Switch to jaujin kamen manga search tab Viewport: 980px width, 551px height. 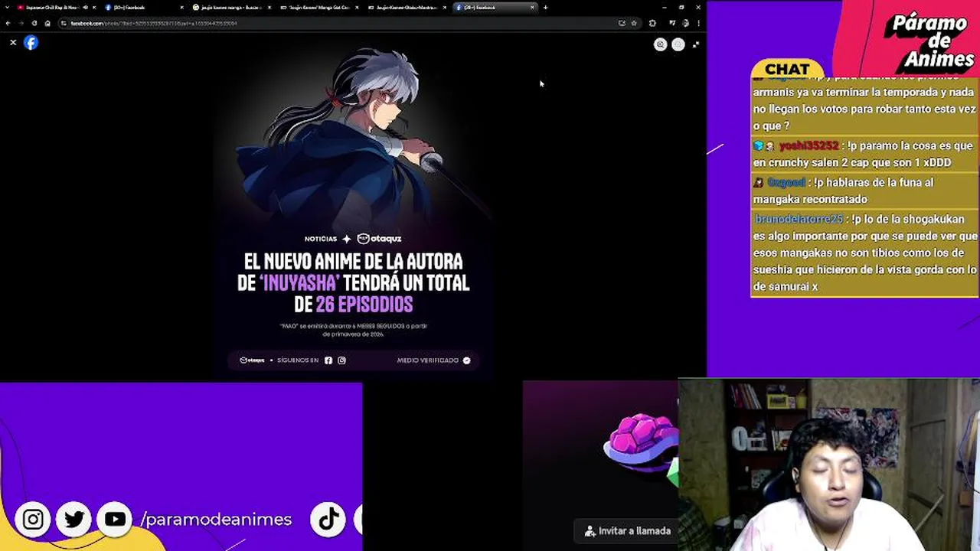tap(230, 8)
